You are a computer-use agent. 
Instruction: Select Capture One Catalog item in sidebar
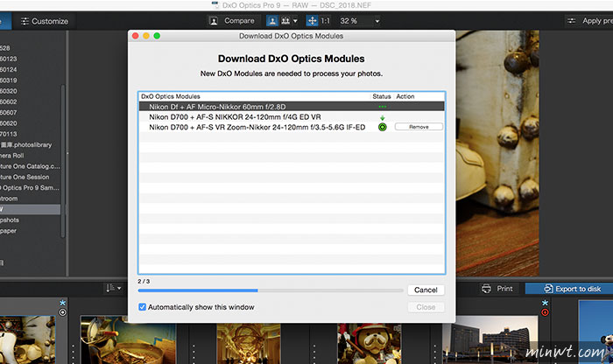tap(30, 166)
